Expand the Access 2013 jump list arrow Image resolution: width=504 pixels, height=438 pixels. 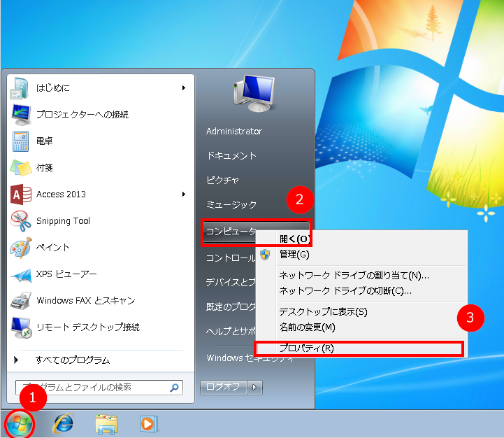coord(184,194)
